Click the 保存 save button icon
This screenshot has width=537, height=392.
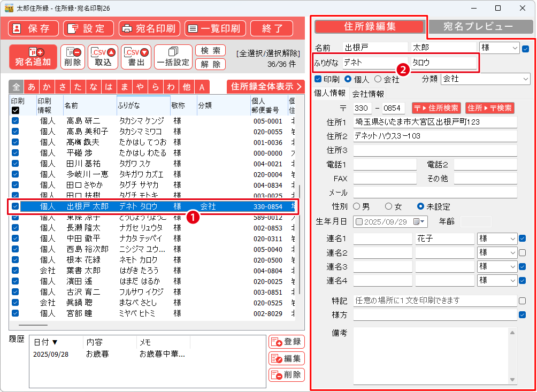(33, 28)
